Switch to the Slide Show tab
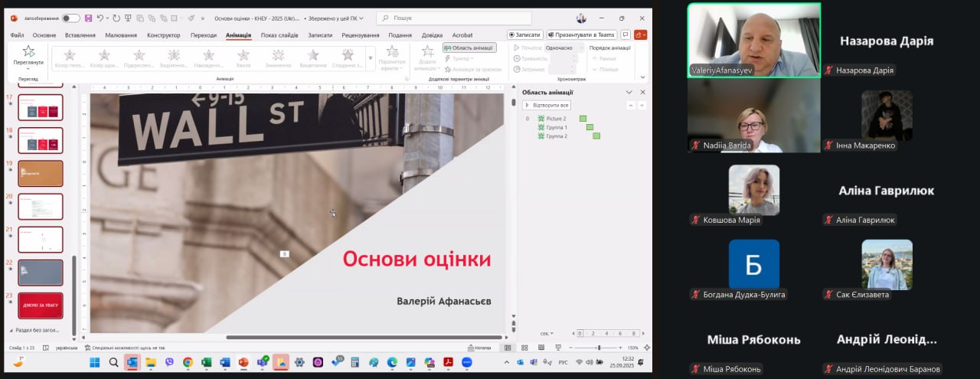 (x=279, y=35)
